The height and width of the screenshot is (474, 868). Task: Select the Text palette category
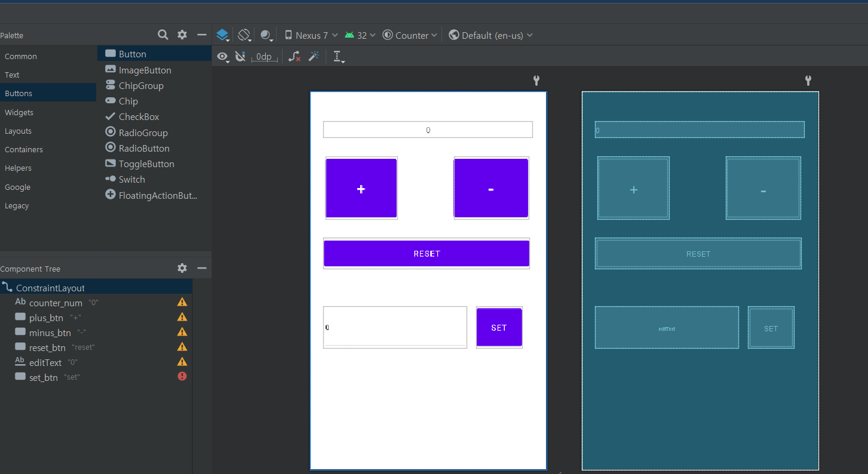point(48,75)
